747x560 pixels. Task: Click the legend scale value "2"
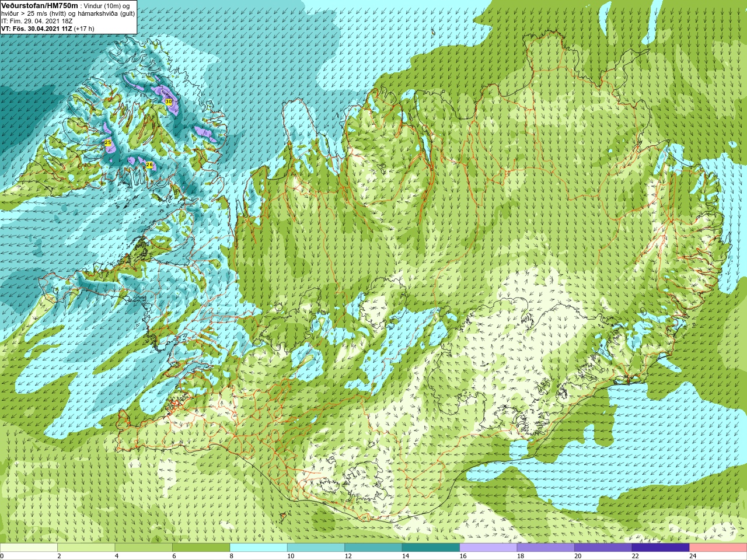pos(59,556)
